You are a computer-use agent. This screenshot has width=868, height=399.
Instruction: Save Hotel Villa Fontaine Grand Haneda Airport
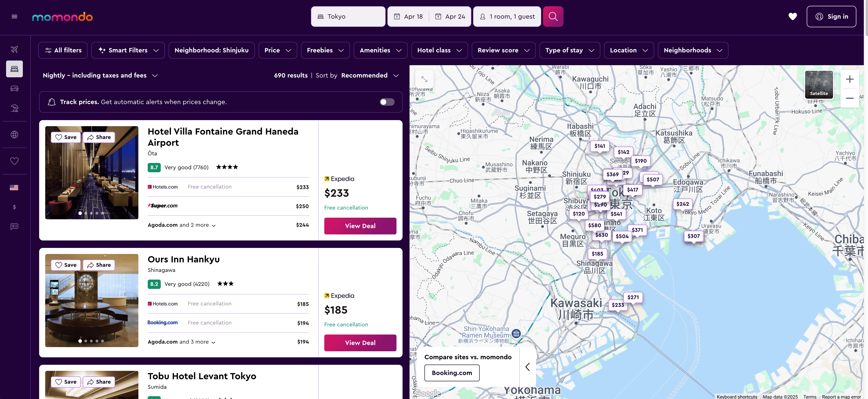pyautogui.click(x=66, y=137)
